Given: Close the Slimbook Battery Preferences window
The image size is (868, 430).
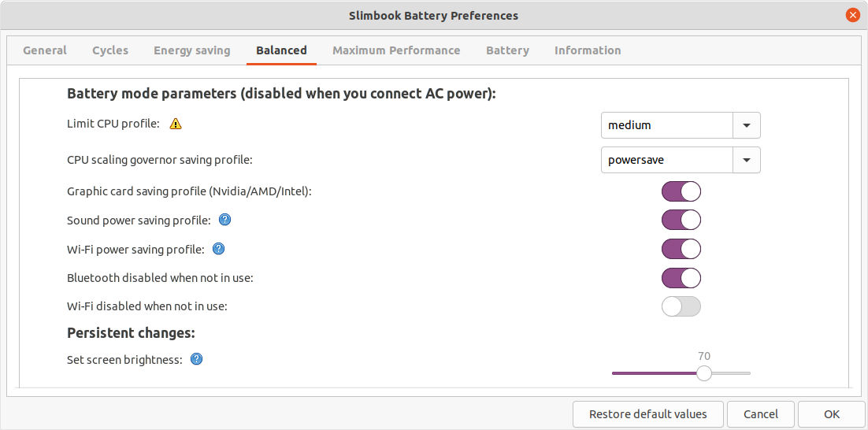Looking at the screenshot, I should coord(852,15).
